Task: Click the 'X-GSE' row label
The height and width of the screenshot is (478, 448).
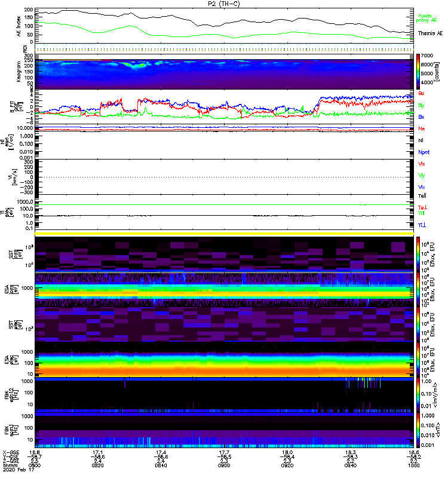Action: tap(10, 452)
